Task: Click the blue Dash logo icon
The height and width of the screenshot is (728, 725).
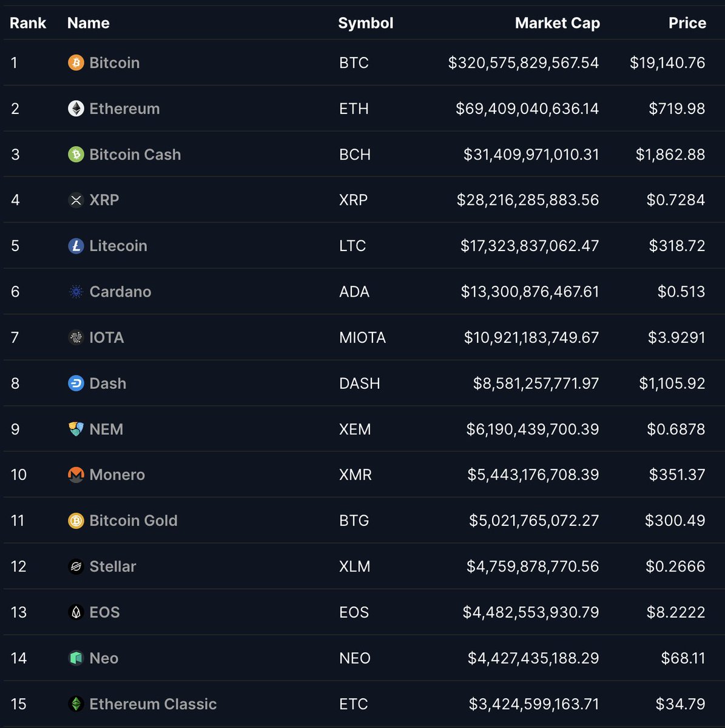Action: click(x=76, y=383)
